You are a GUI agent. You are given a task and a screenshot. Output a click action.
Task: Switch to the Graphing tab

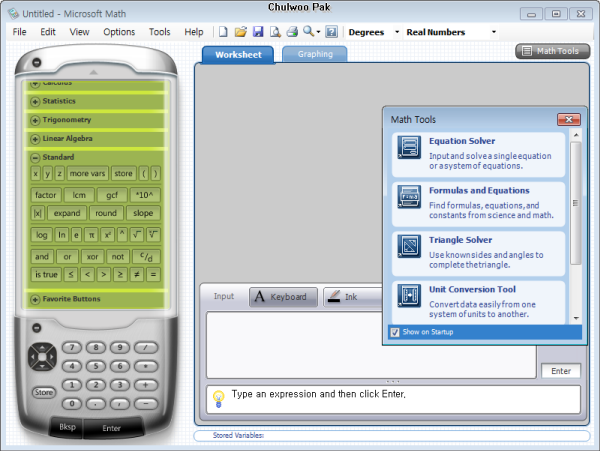[315, 54]
